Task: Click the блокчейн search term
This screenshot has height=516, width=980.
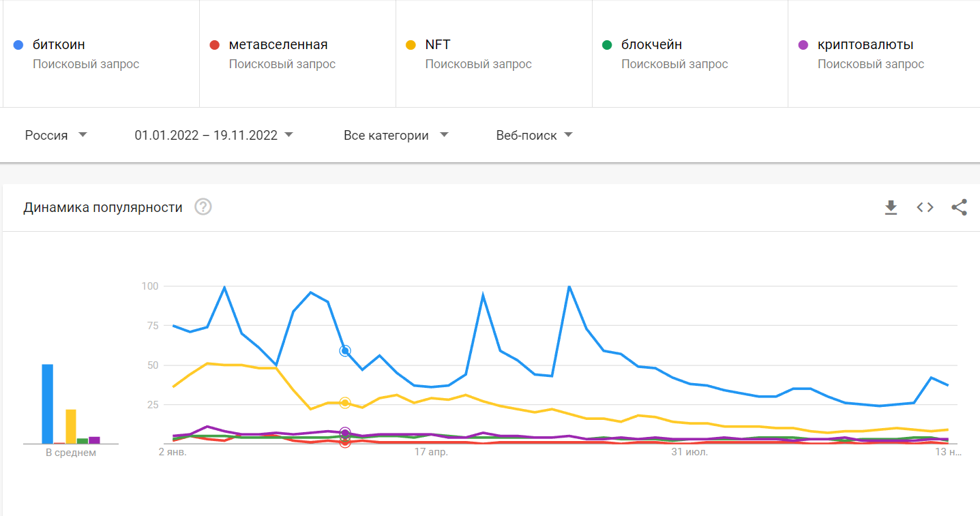Action: [651, 45]
